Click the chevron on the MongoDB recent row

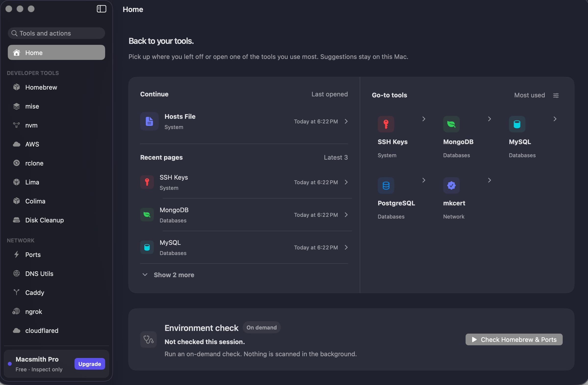pos(346,215)
